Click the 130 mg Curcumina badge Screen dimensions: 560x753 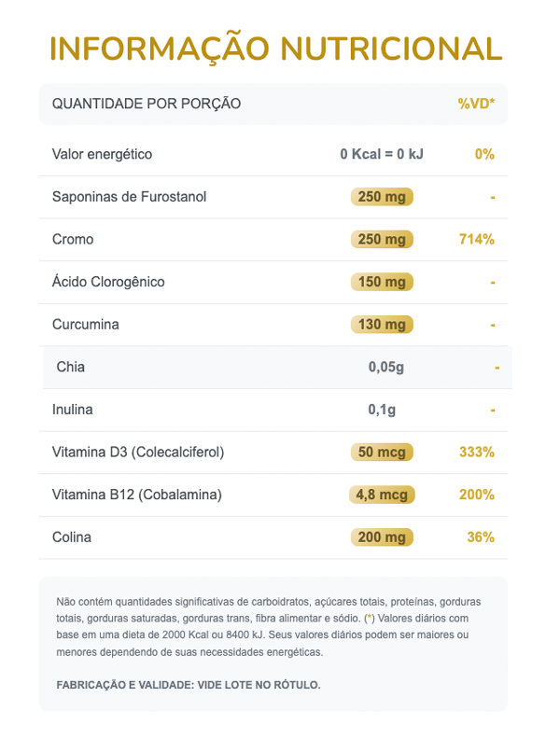382,325
